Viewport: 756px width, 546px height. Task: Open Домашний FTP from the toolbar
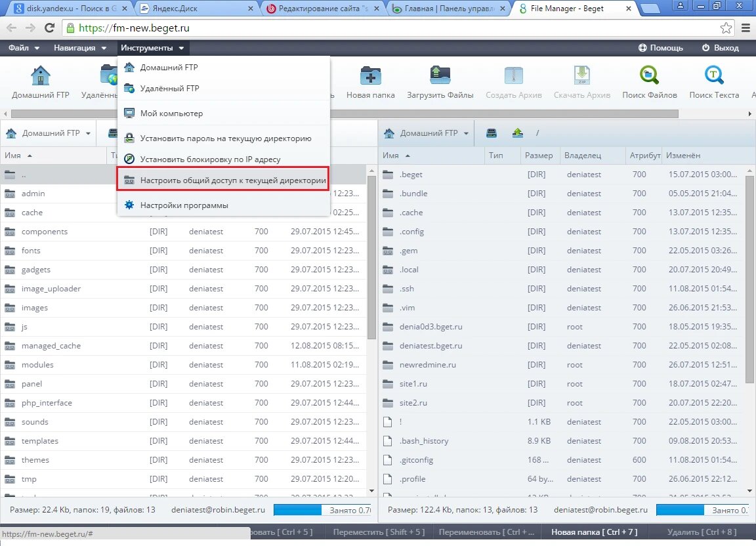coord(41,83)
